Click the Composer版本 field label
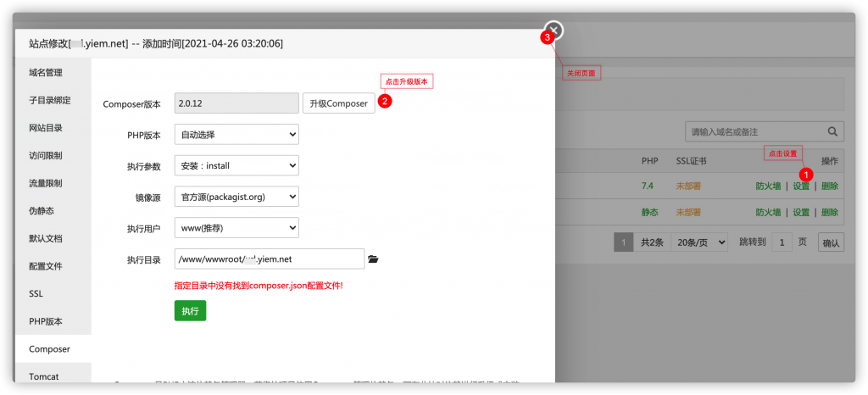 coord(131,104)
